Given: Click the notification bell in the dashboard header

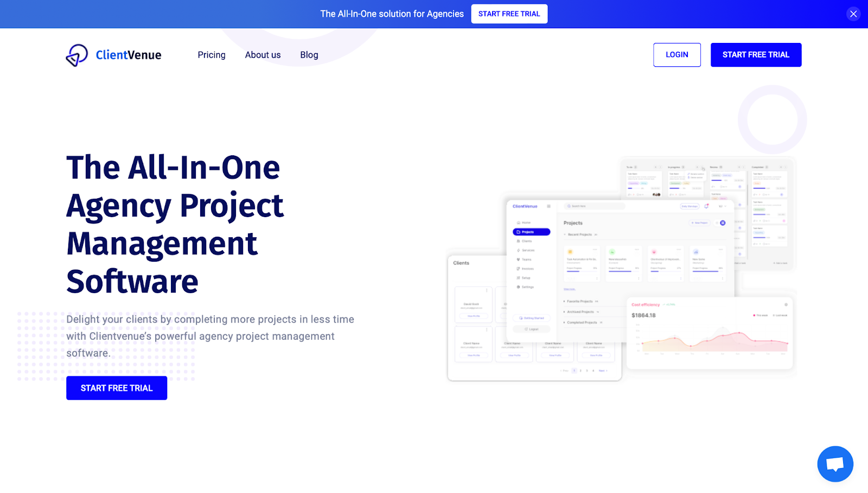Looking at the screenshot, I should point(706,206).
